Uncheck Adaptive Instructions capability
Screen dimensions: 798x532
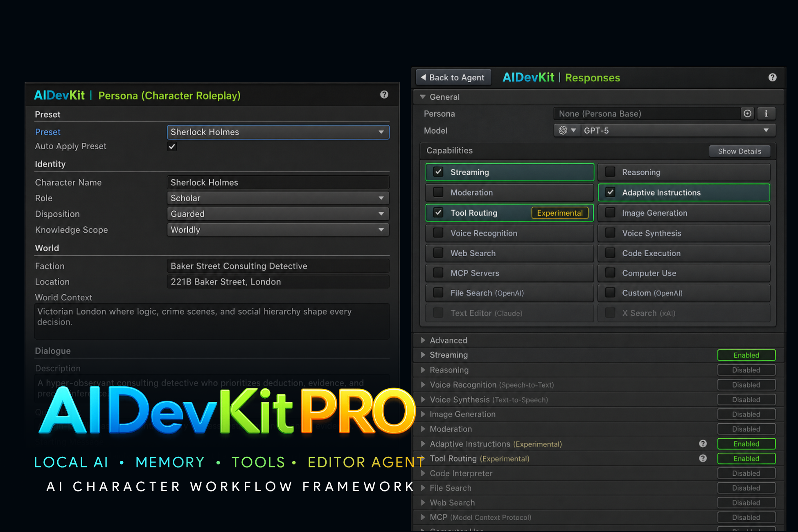pyautogui.click(x=610, y=192)
